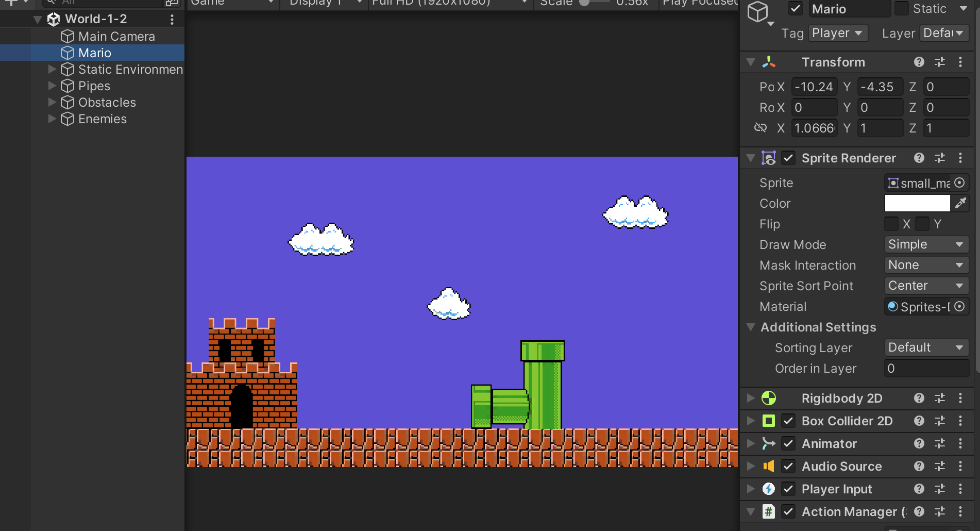Open Sprite Renderer options menu

[x=960, y=158]
